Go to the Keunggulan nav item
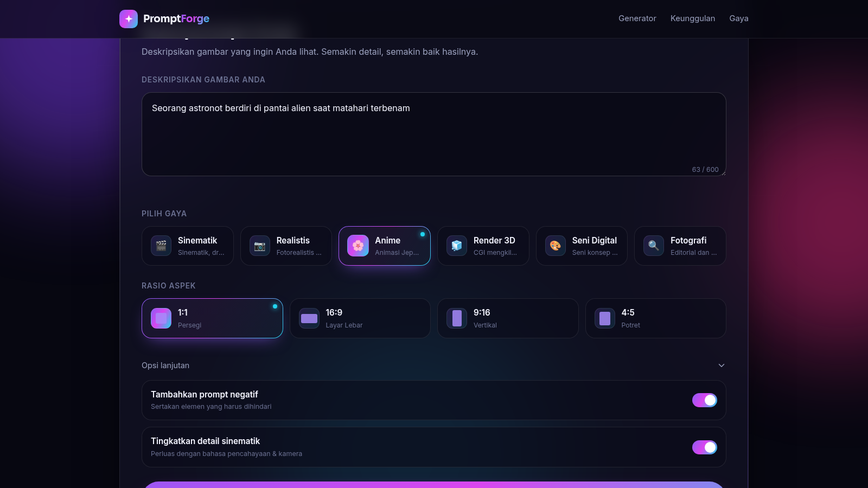The width and height of the screenshot is (868, 488). click(693, 18)
